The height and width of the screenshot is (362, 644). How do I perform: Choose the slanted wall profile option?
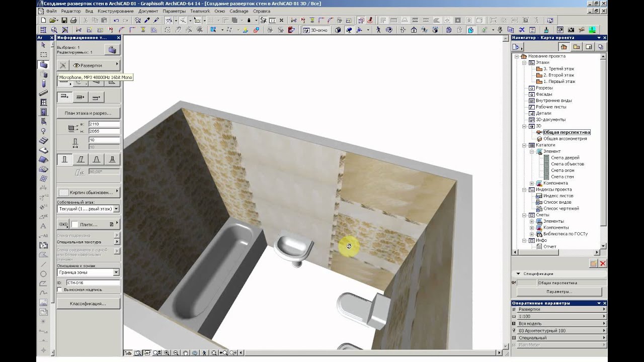tap(80, 159)
